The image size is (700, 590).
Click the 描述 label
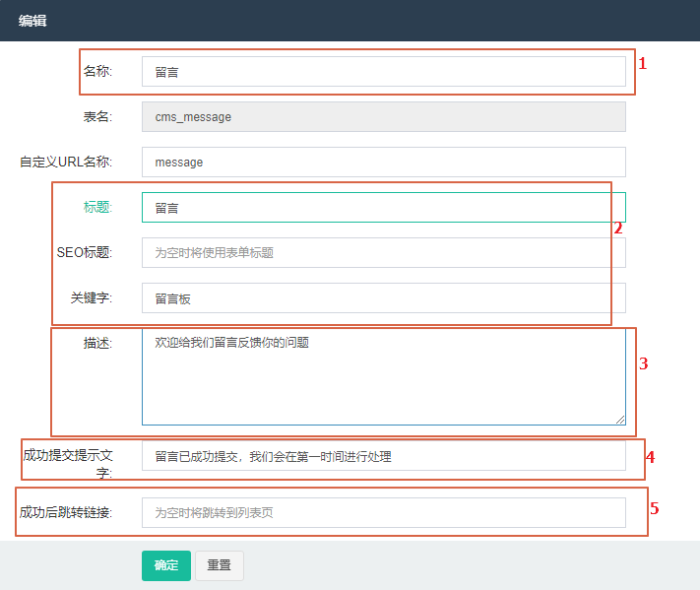click(x=97, y=343)
